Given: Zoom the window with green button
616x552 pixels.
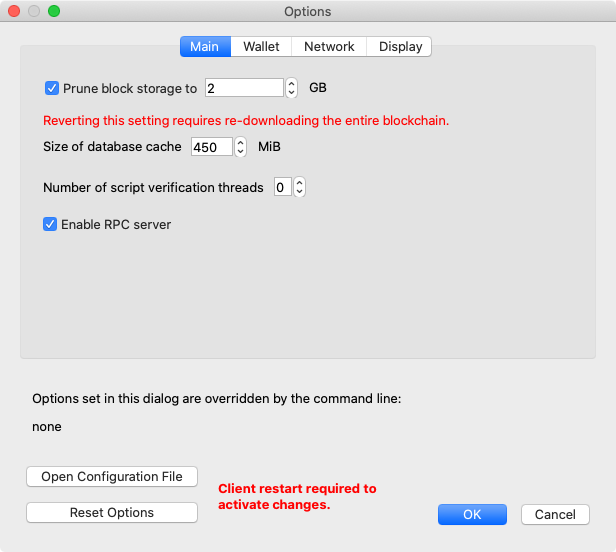Looking at the screenshot, I should click(54, 11).
